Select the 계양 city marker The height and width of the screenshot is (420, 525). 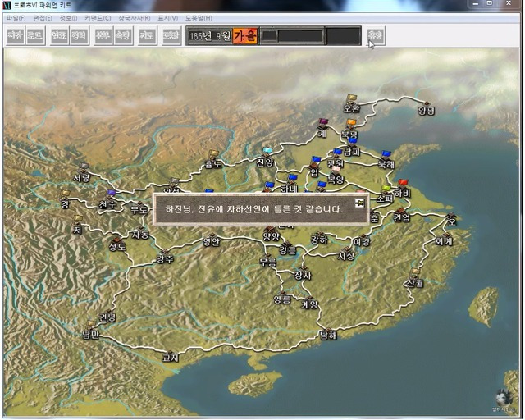[x=310, y=303]
